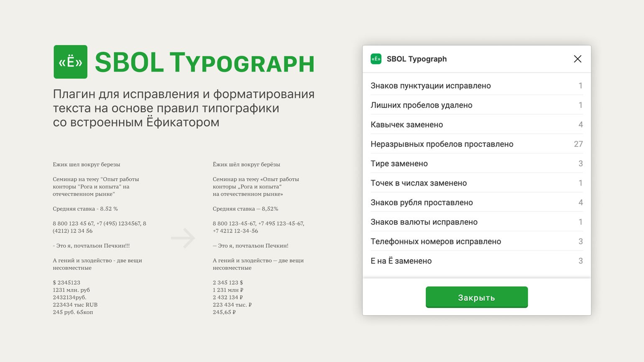Click the original line '- Это я, почтальон Печкин!!!'
The width and height of the screenshot is (644, 362).
pyautogui.click(x=91, y=246)
